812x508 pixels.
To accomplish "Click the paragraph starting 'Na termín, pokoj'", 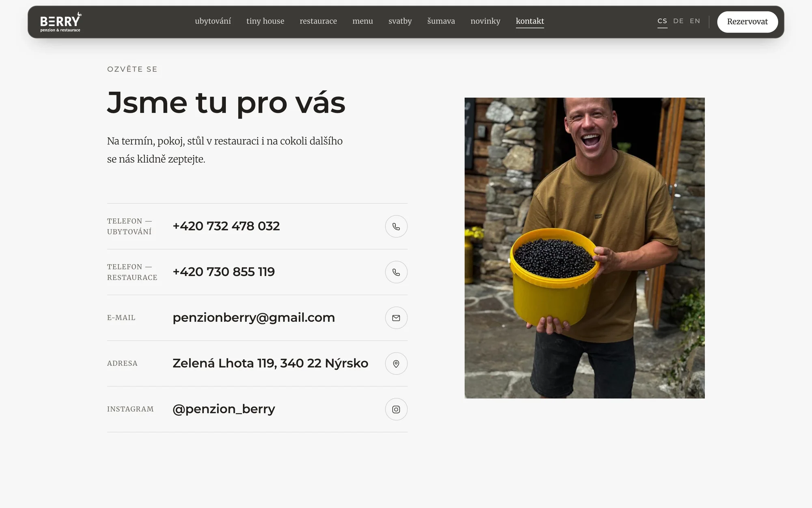I will tap(225, 150).
